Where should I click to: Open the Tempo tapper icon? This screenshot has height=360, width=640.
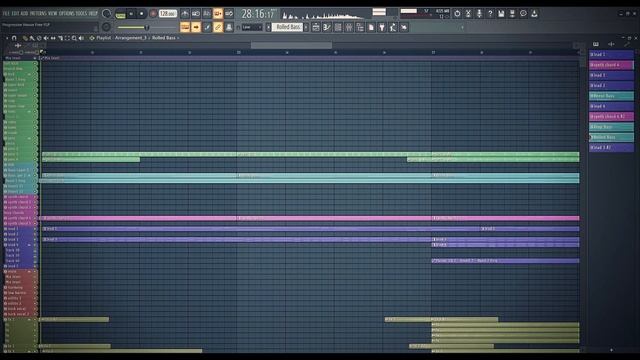point(393,27)
